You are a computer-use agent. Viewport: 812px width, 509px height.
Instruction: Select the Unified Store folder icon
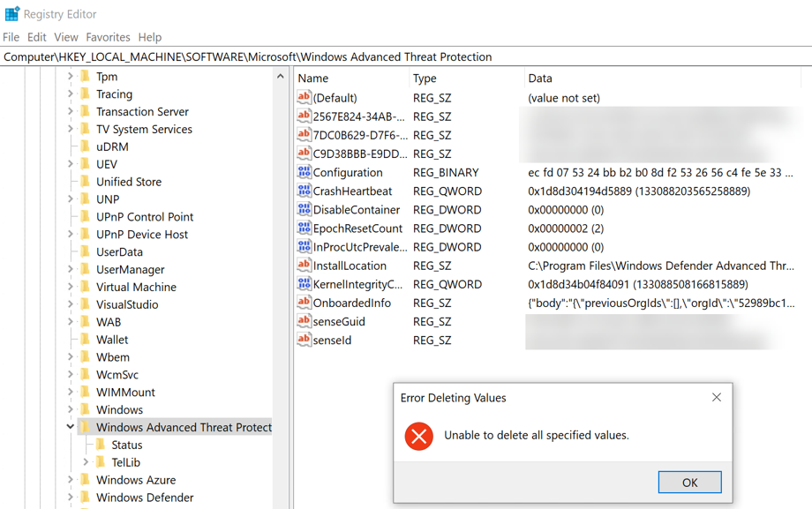[86, 182]
